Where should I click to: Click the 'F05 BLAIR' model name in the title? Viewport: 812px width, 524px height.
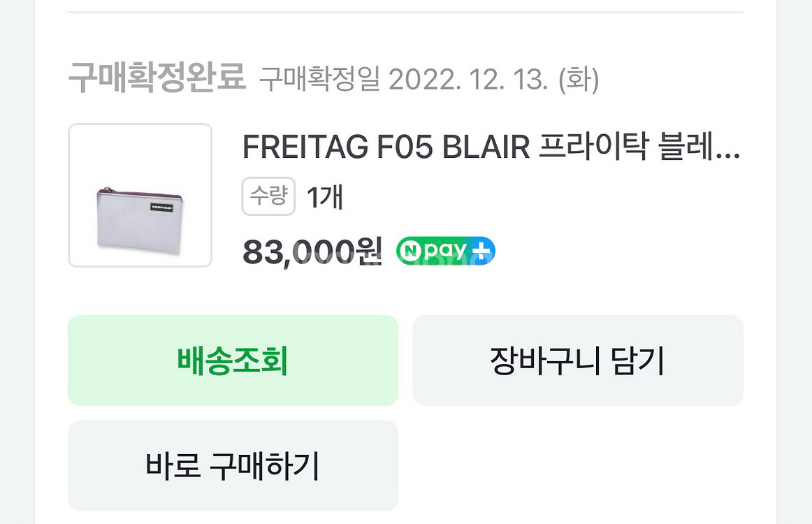click(454, 147)
